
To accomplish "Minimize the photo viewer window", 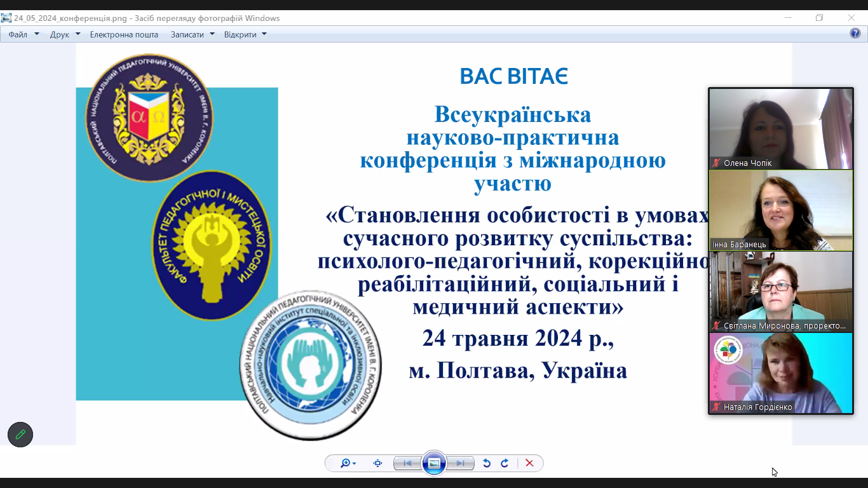I will 788,18.
